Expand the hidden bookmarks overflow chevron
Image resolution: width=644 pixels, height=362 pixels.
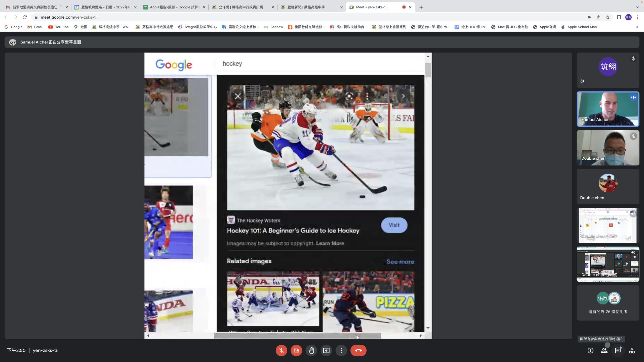[637, 27]
